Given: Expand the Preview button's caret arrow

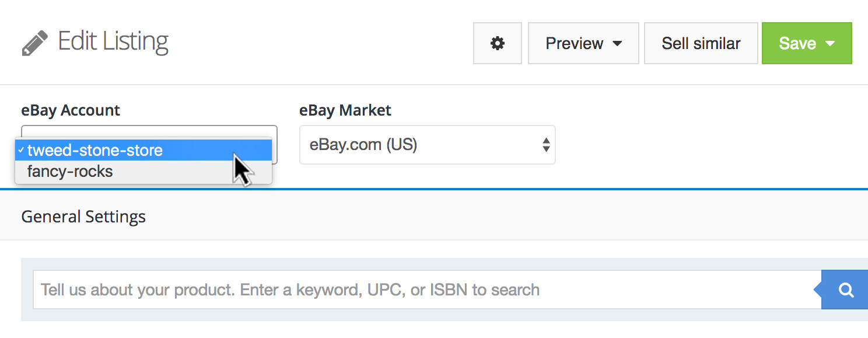Looking at the screenshot, I should tap(617, 44).
